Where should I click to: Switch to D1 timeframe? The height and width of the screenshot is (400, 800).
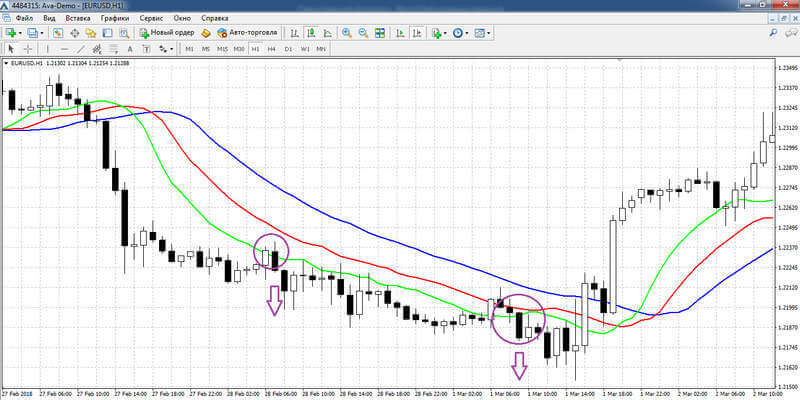(288, 49)
